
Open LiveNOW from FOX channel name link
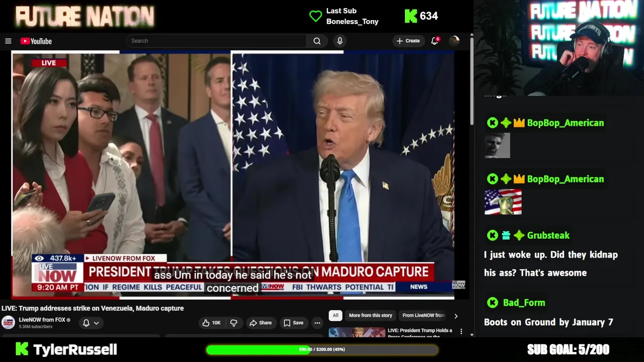click(x=42, y=320)
